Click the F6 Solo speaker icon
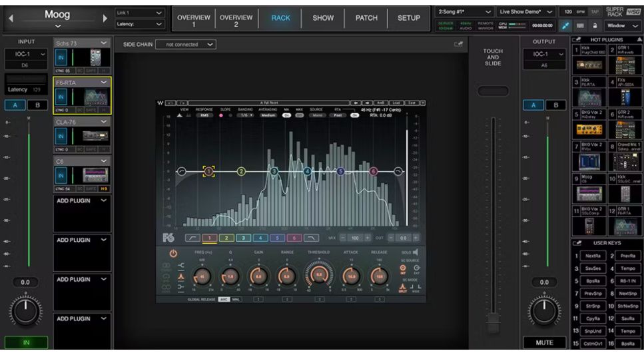 click(416, 252)
